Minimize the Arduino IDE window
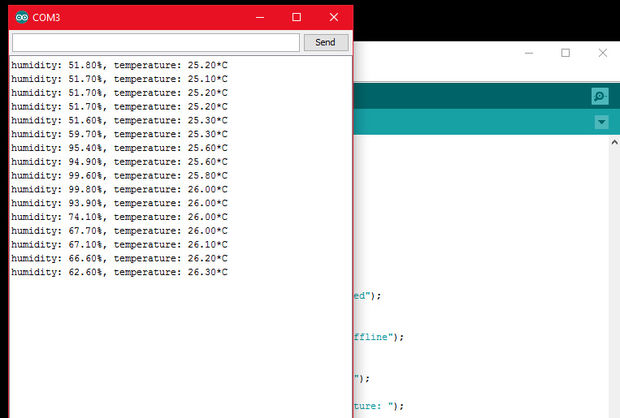620x418 pixels. coord(527,53)
